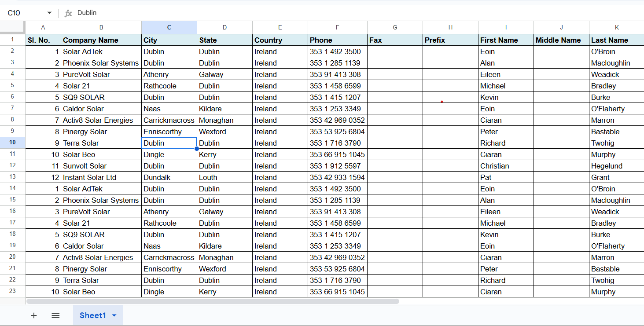This screenshot has height=326, width=644.
Task: Click the select-all corner box
Action: point(12,27)
